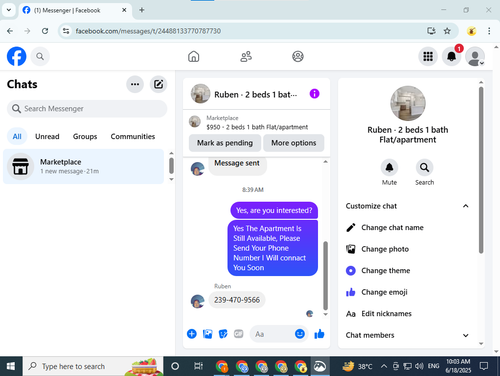Image resolution: width=500 pixels, height=376 pixels.
Task: Open the volume control in tray
Action: pos(419,366)
